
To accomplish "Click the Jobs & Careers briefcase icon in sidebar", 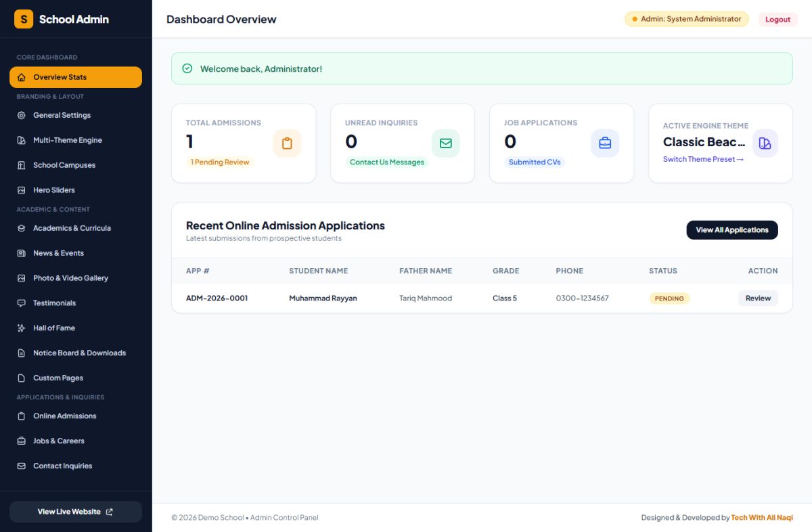I will point(21,441).
